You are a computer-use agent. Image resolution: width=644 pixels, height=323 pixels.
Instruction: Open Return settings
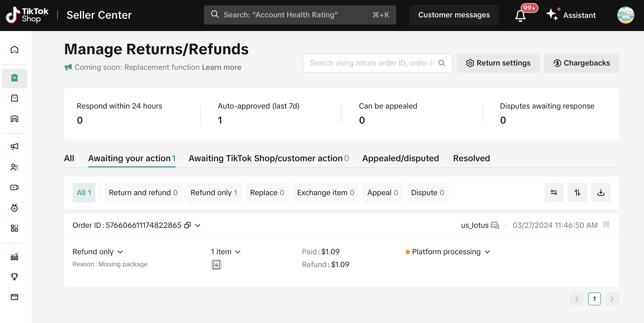click(x=498, y=63)
